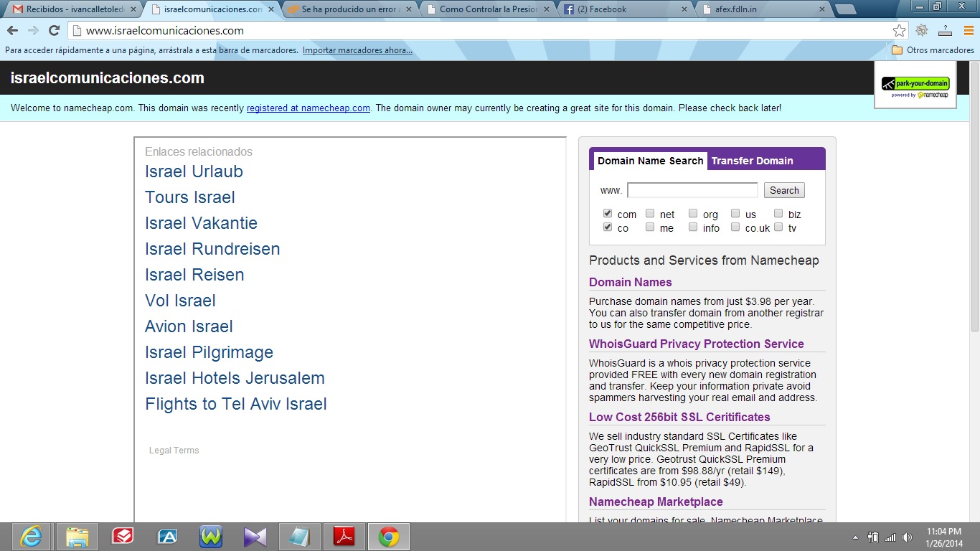Open Adobe Reader from the taskbar
This screenshot has width=980, height=551.
(344, 537)
